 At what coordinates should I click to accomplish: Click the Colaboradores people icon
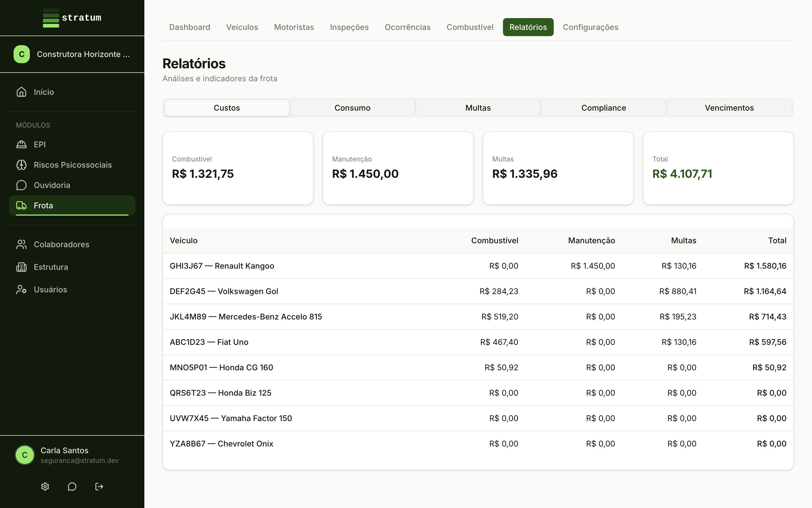point(21,244)
